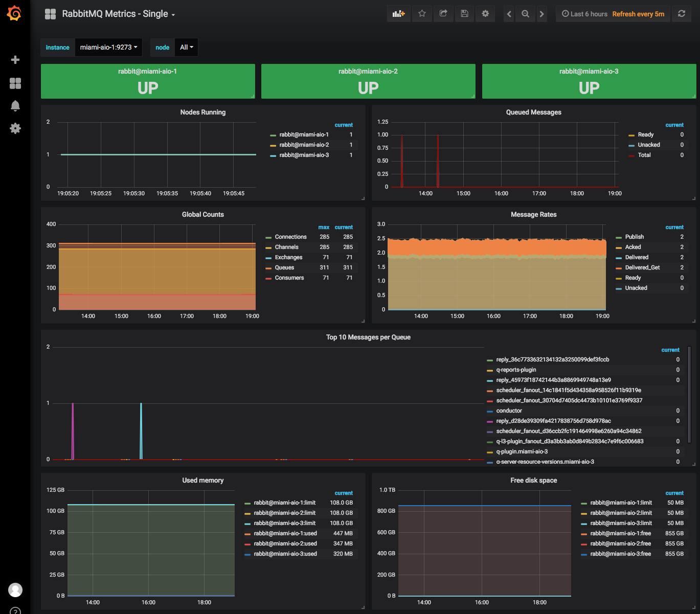Open the Create plus menu in sidebar
Viewport: 700px width, 614px height.
coord(15,60)
